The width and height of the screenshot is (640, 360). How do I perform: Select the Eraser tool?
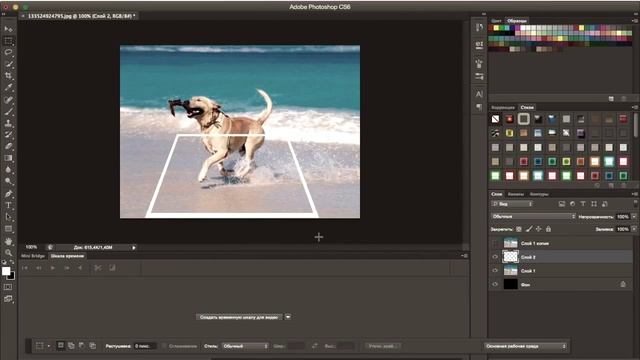(8, 146)
